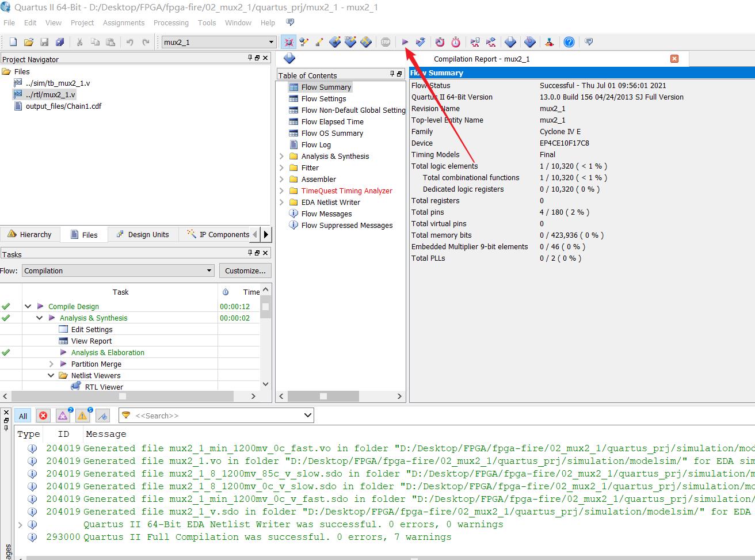The width and height of the screenshot is (755, 560).
Task: Toggle the All messages filter
Action: [x=23, y=416]
